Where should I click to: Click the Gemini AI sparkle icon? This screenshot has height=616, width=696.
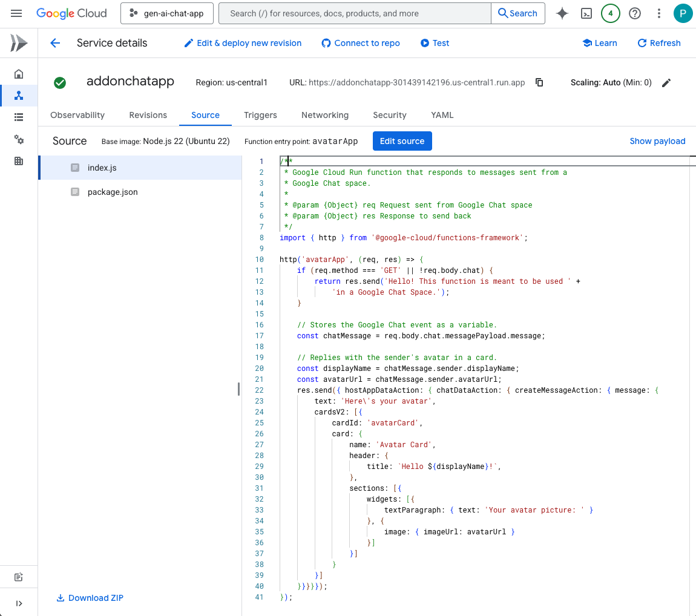pyautogui.click(x=562, y=13)
